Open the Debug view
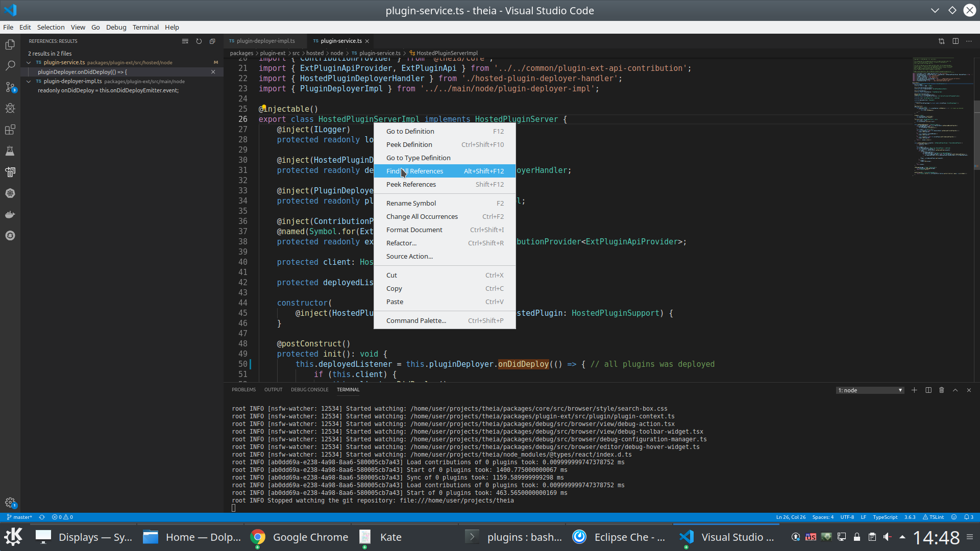Image resolution: width=980 pixels, height=551 pixels. (10, 108)
